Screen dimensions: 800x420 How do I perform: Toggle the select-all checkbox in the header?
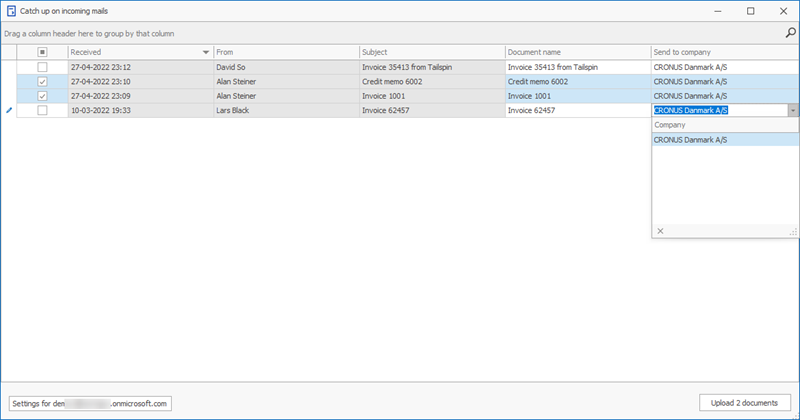tap(42, 52)
